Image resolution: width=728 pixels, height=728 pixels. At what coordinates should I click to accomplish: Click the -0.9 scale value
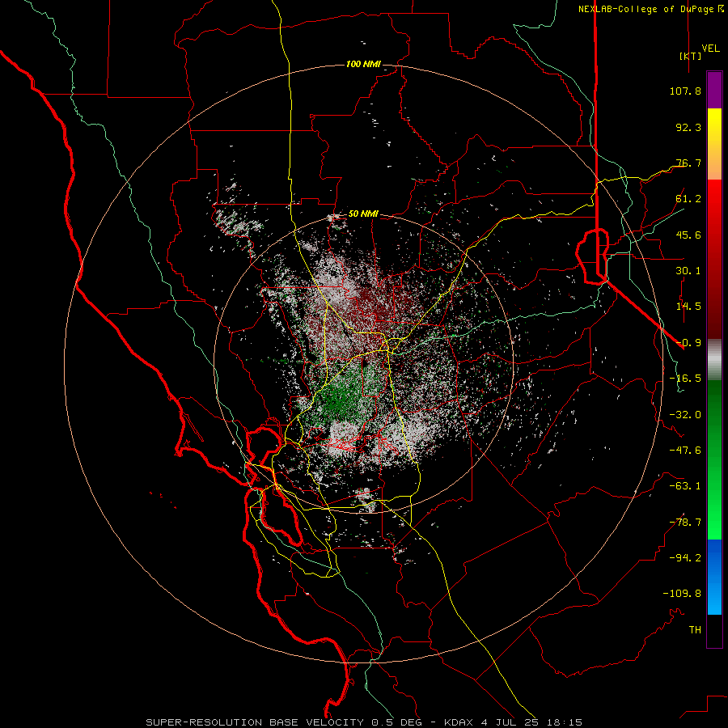click(688, 343)
